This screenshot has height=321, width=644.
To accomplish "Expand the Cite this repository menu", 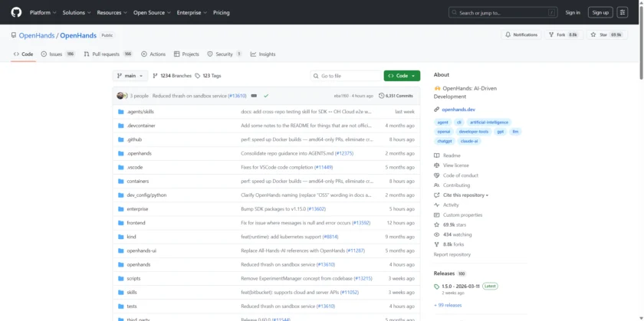I will [465, 195].
